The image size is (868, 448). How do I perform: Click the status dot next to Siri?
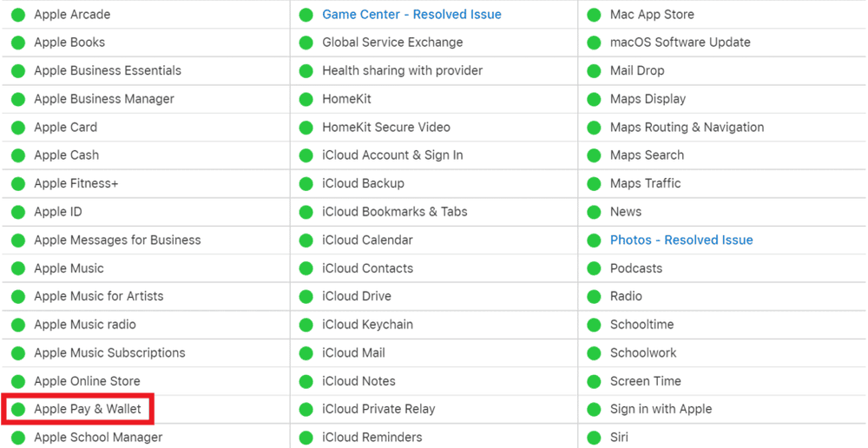[x=595, y=438]
